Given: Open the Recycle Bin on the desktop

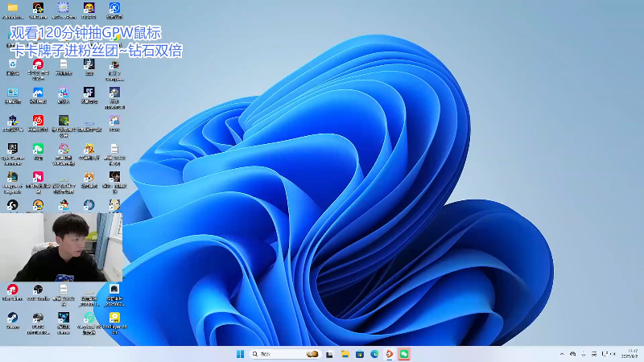Looking at the screenshot, I should pyautogui.click(x=13, y=64).
